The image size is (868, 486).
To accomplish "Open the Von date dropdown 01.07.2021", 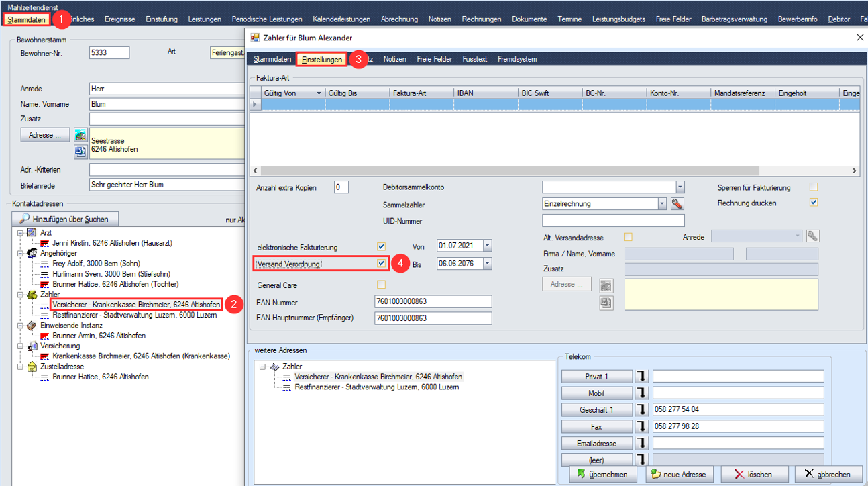I will 487,246.
